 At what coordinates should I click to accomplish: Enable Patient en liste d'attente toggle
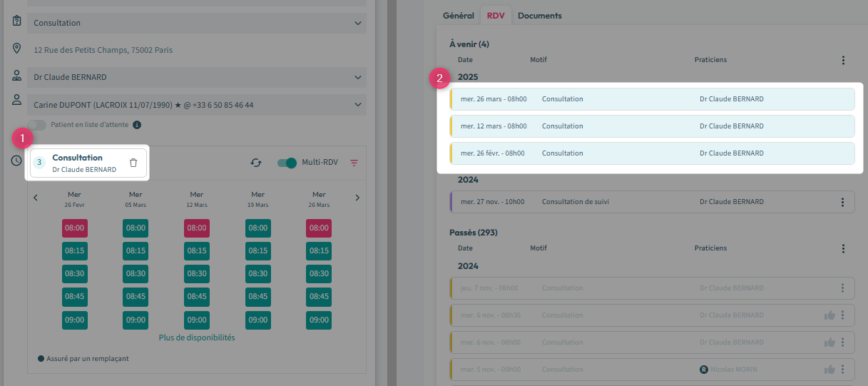click(x=37, y=125)
